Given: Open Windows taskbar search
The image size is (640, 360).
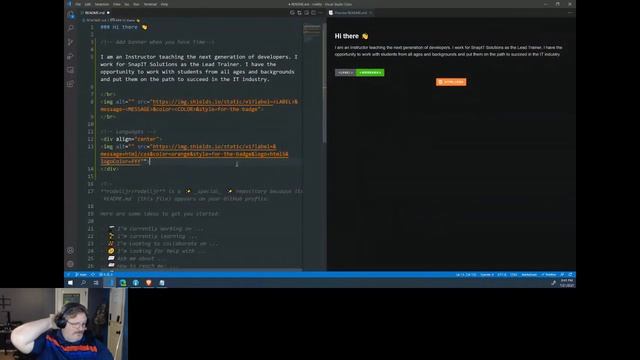Looking at the screenshot, I should [x=83, y=282].
